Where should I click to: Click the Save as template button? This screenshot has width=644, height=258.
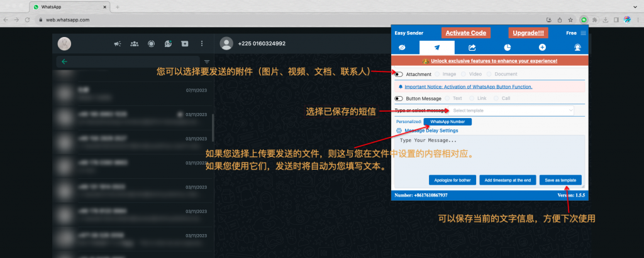point(560,180)
